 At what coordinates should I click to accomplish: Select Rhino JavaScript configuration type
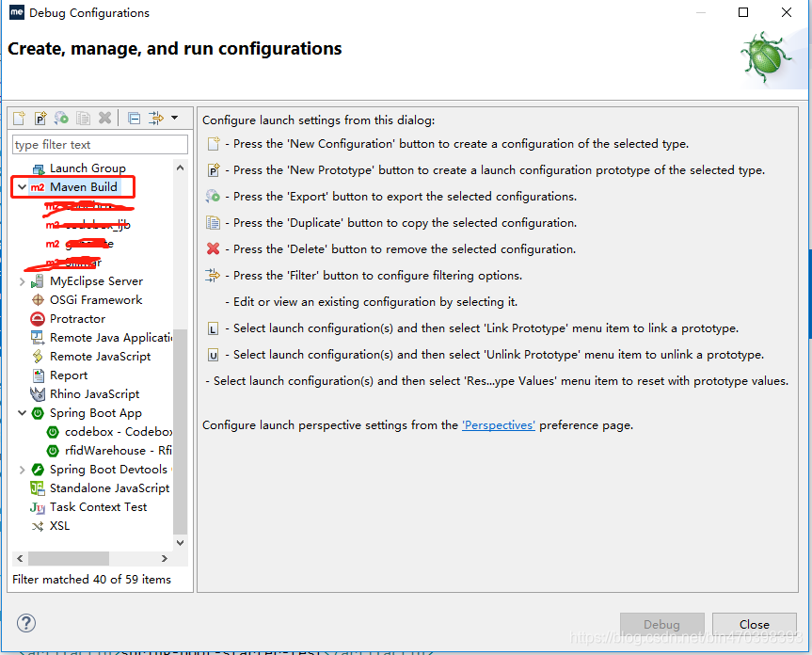coord(94,394)
